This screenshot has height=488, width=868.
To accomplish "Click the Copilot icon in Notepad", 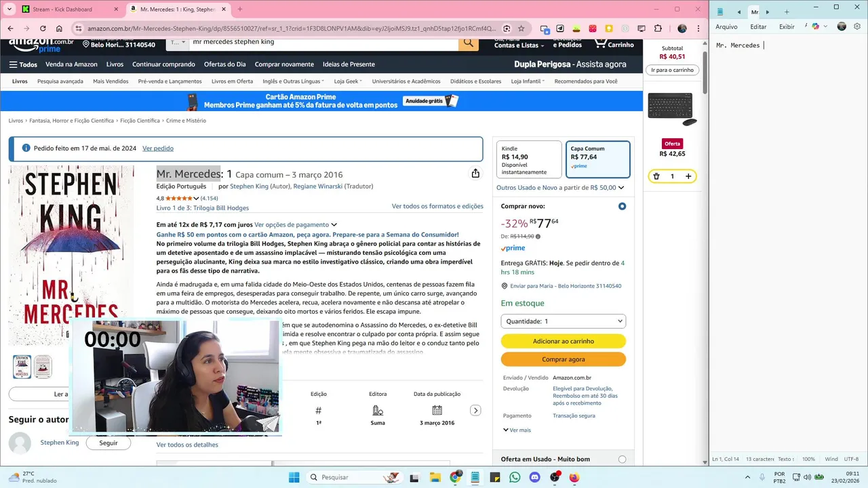I will 816,26.
